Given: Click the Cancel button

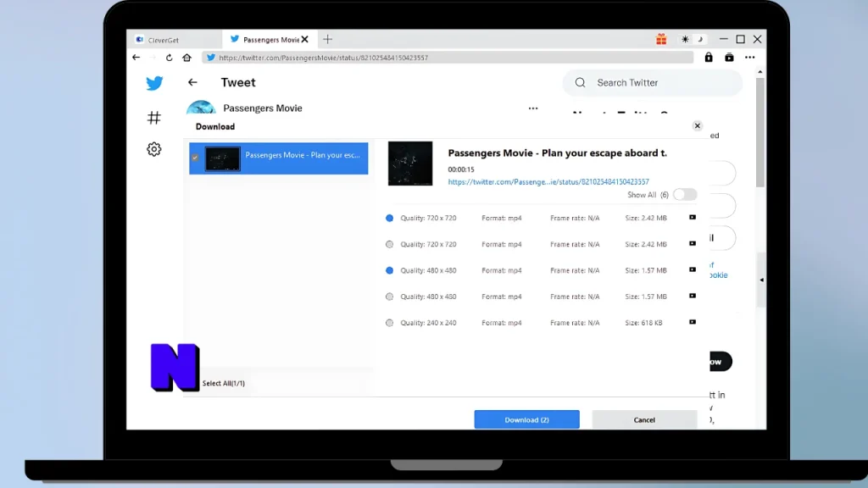Looking at the screenshot, I should 644,420.
